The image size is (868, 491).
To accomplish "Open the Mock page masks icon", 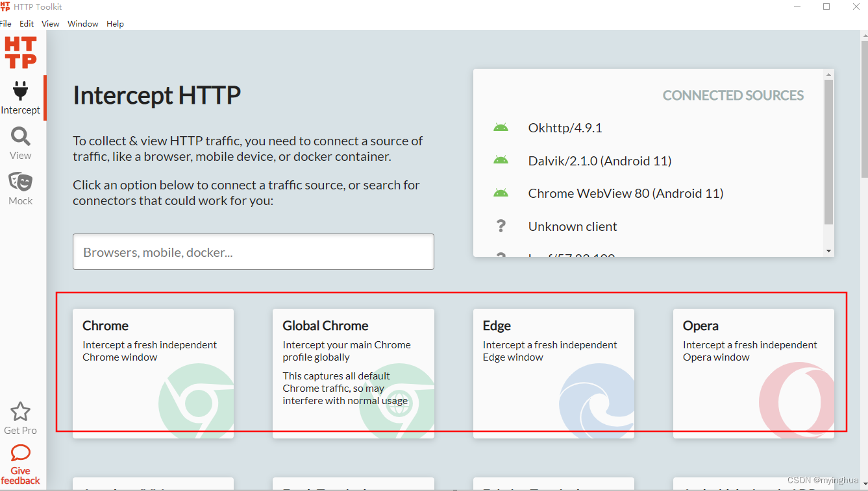I will [21, 182].
